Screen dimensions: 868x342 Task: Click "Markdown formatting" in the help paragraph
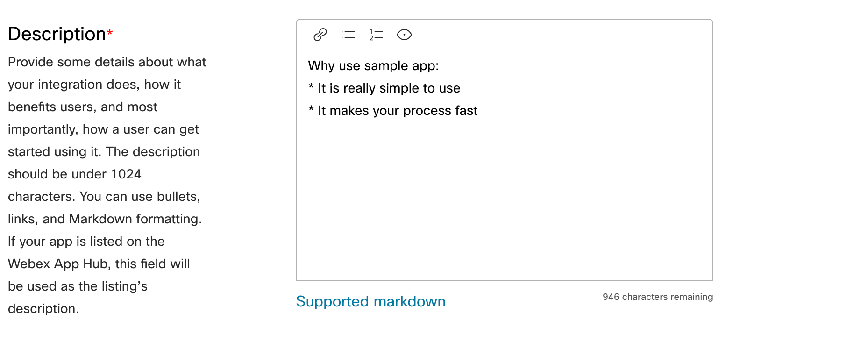point(135,219)
